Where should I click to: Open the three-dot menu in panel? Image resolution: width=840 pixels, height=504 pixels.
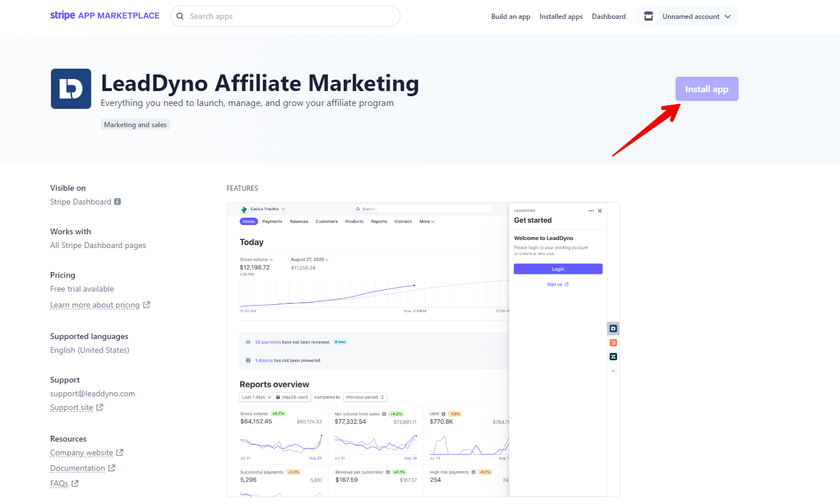click(591, 211)
